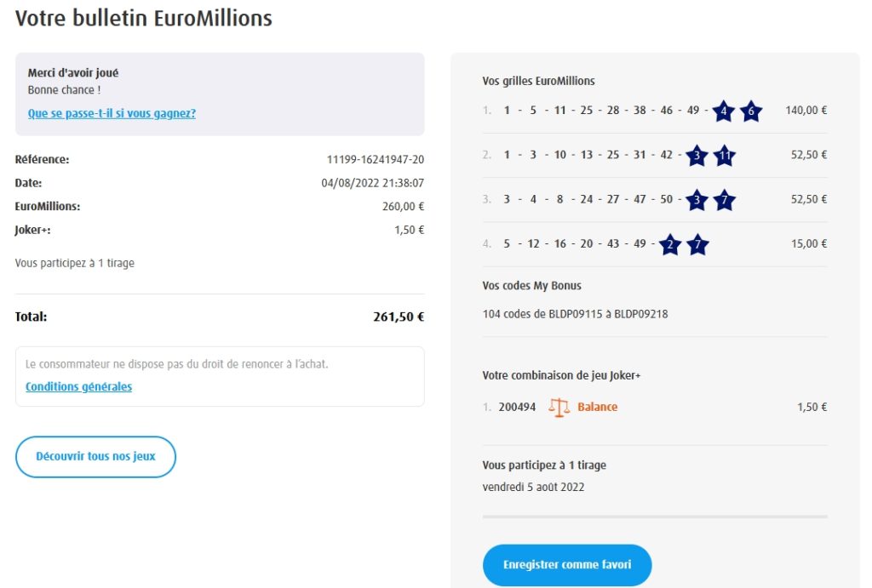This screenshot has height=588, width=872.
Task: Select star 11 in the second grid
Action: (724, 156)
